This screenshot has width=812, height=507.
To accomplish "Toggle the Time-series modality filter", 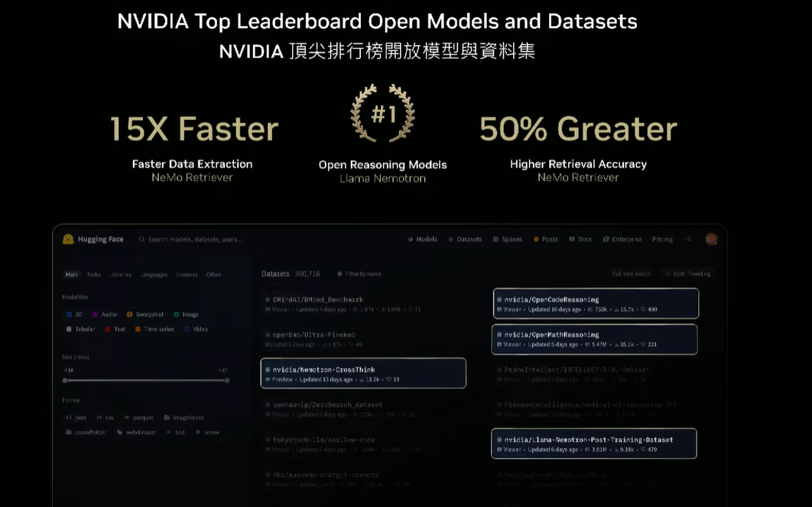I will pyautogui.click(x=154, y=329).
